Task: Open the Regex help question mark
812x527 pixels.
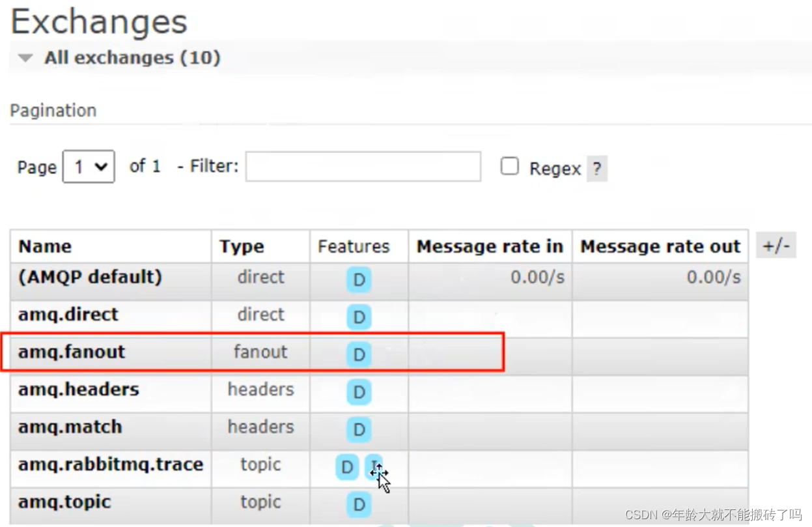Action: click(x=596, y=169)
